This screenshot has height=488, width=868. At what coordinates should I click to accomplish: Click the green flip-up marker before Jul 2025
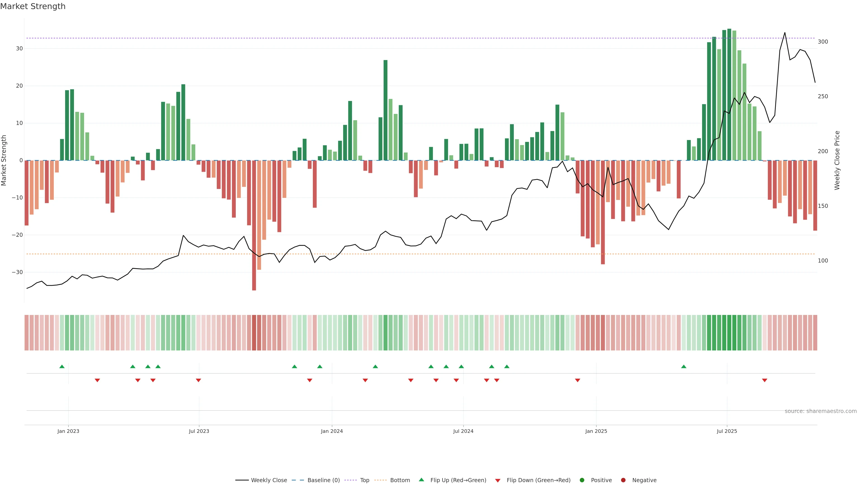[x=684, y=366]
